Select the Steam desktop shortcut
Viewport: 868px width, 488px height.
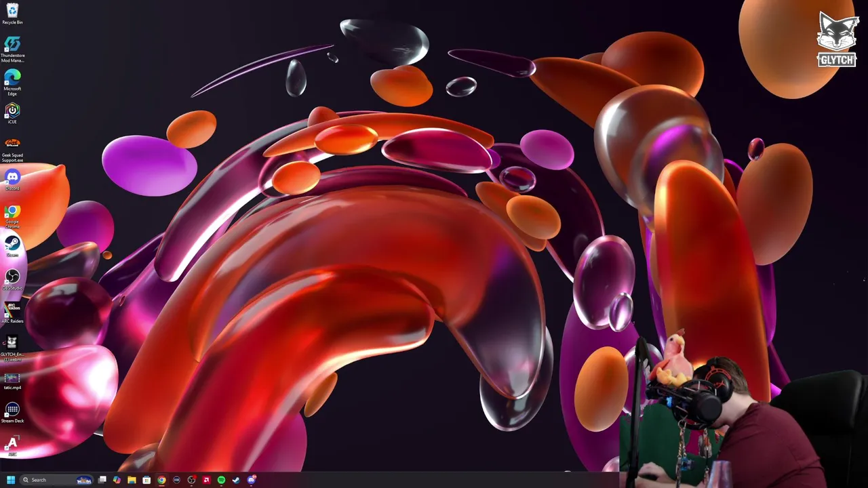[12, 246]
